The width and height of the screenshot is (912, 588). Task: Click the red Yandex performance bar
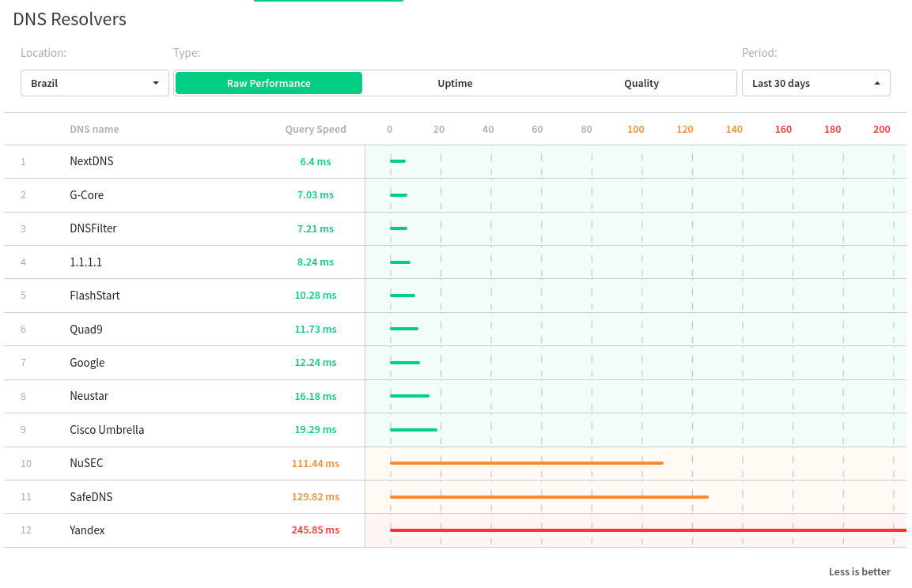(648, 530)
